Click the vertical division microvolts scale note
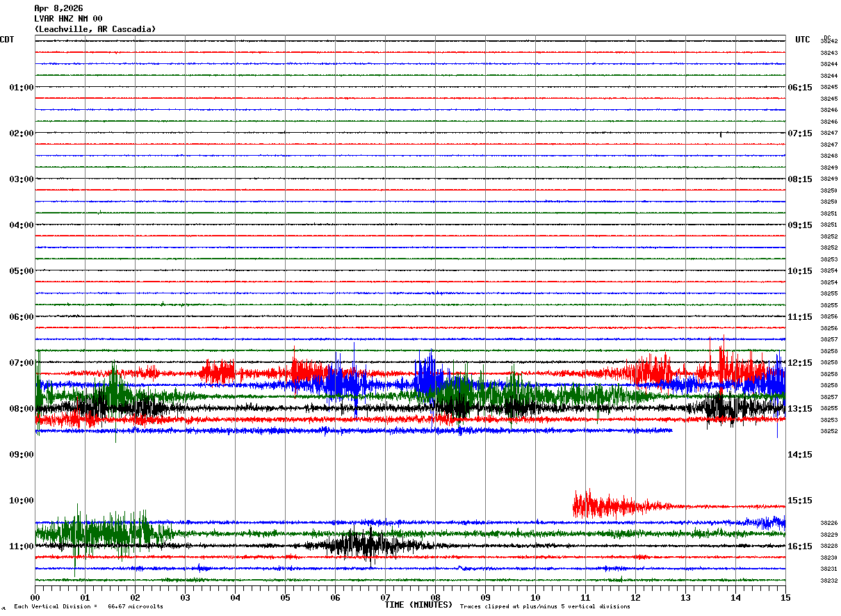 click(x=88, y=607)
